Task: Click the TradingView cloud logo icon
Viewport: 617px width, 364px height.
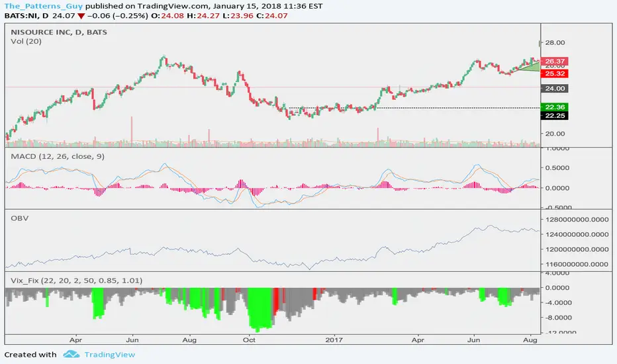Action: click(x=71, y=354)
